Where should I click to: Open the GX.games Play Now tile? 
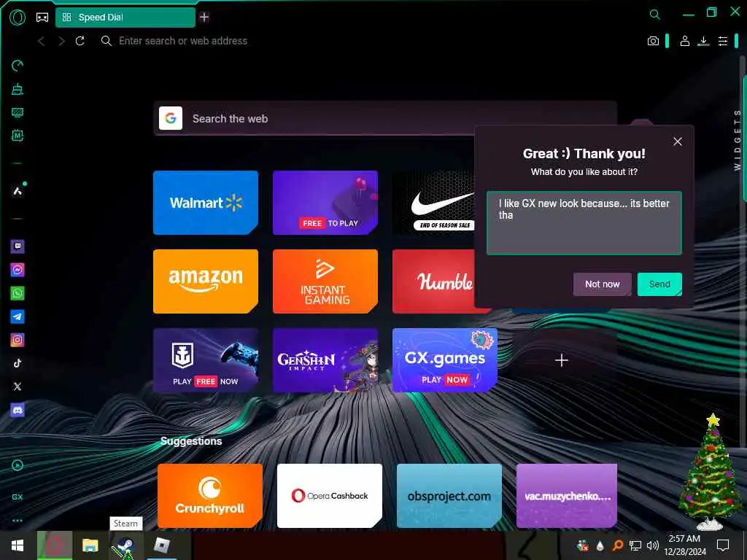tap(445, 360)
